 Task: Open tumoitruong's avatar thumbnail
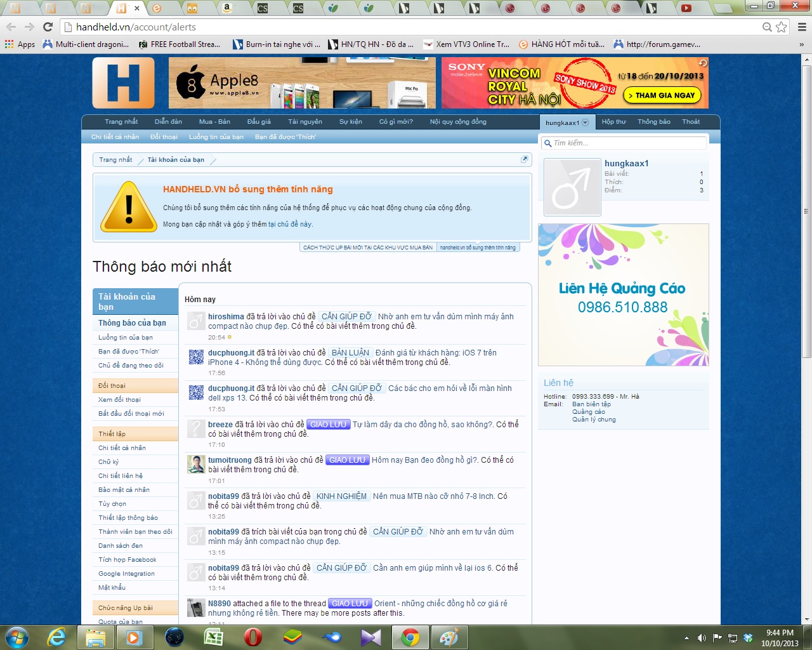tap(196, 464)
